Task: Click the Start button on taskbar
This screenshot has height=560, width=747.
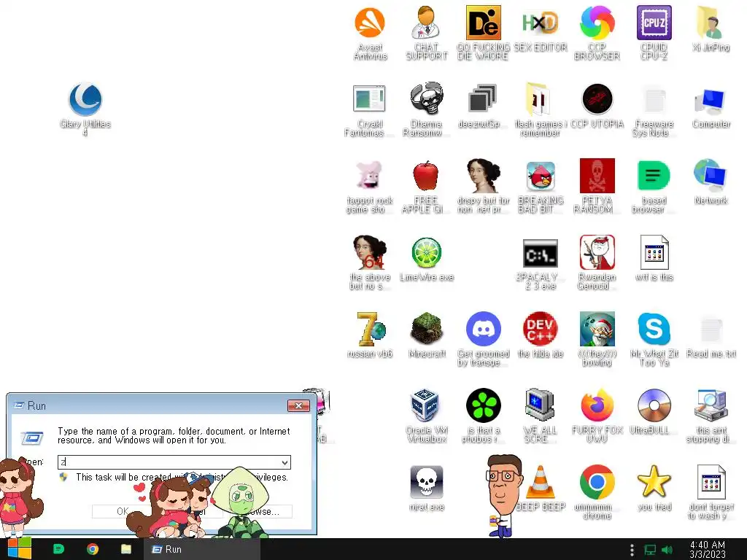Action: pos(20,549)
